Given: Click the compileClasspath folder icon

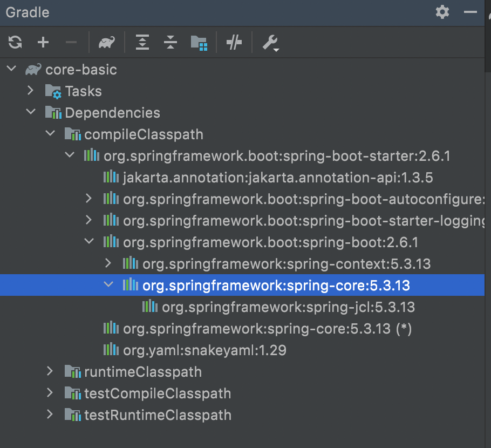Looking at the screenshot, I should tap(73, 134).
